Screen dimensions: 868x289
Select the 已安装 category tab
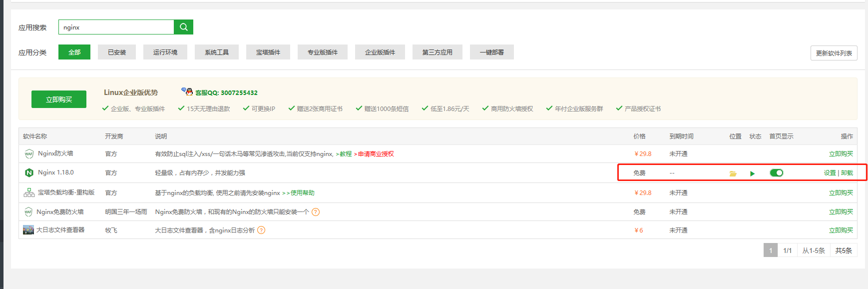pos(117,52)
